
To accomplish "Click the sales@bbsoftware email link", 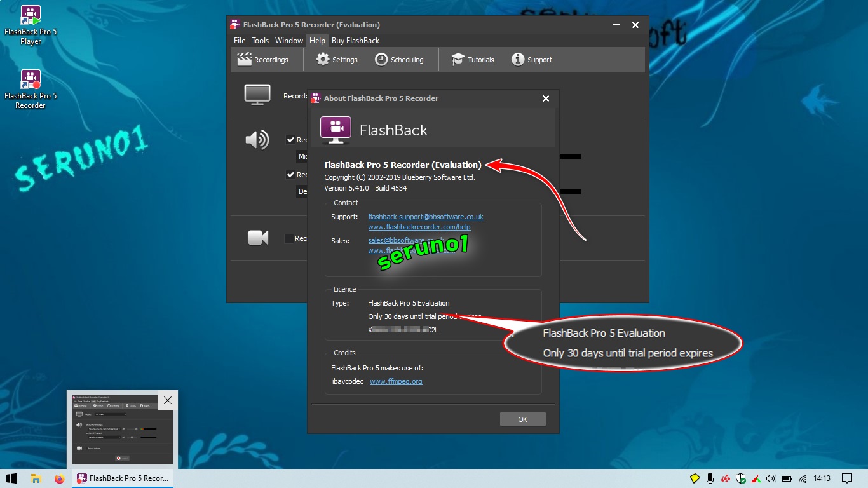I will (x=405, y=240).
